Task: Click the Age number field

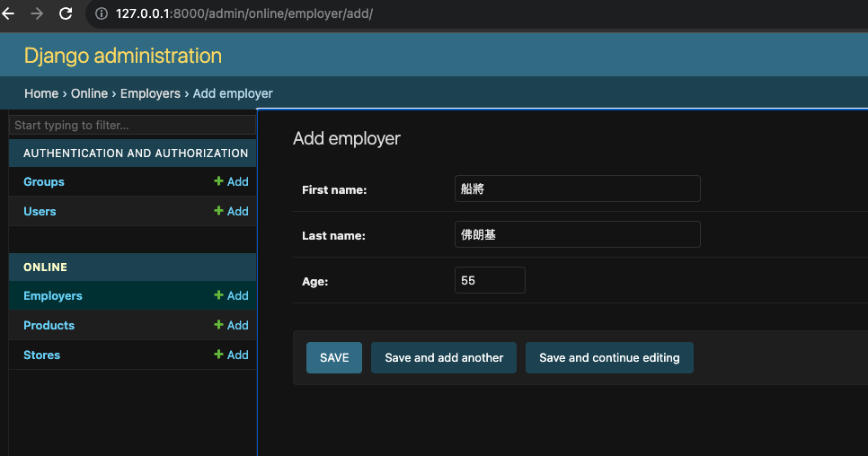Action: tap(490, 280)
